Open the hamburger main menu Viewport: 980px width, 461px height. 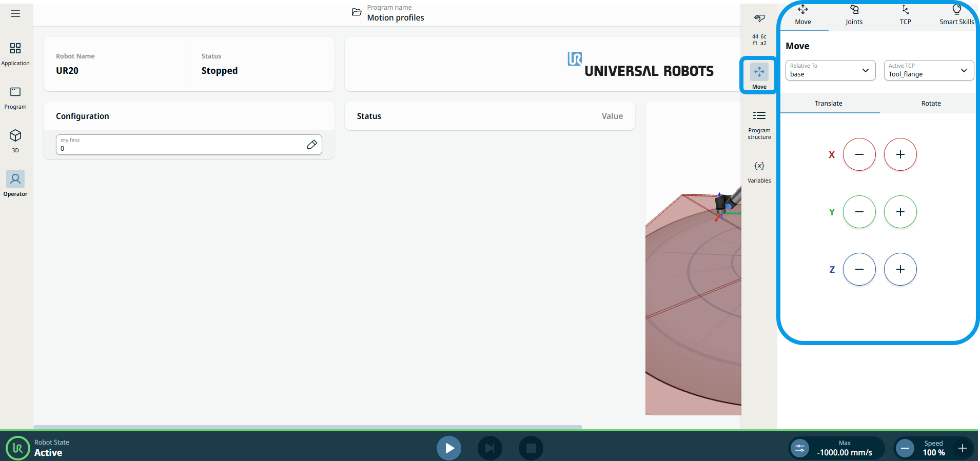pyautogui.click(x=15, y=13)
